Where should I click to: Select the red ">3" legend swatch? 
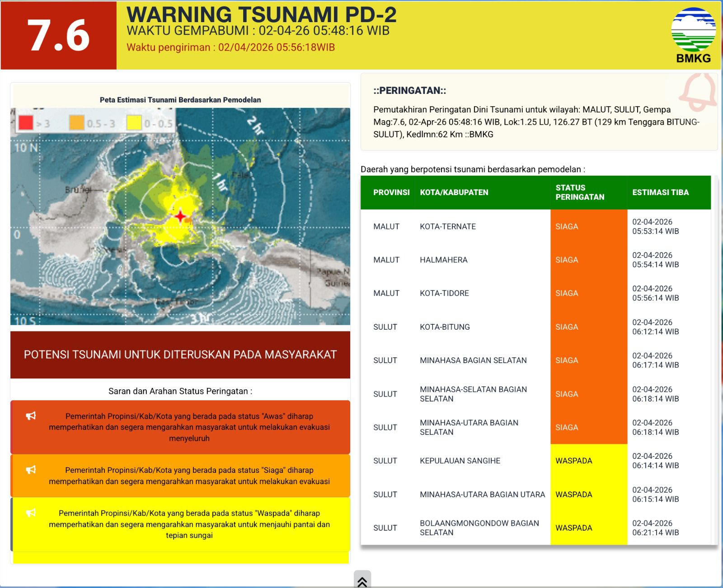[26, 123]
